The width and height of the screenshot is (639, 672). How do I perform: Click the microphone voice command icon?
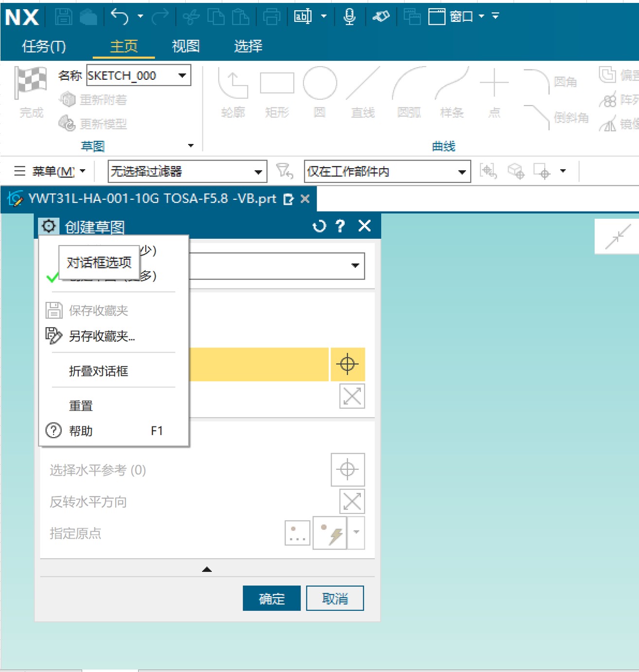349,17
